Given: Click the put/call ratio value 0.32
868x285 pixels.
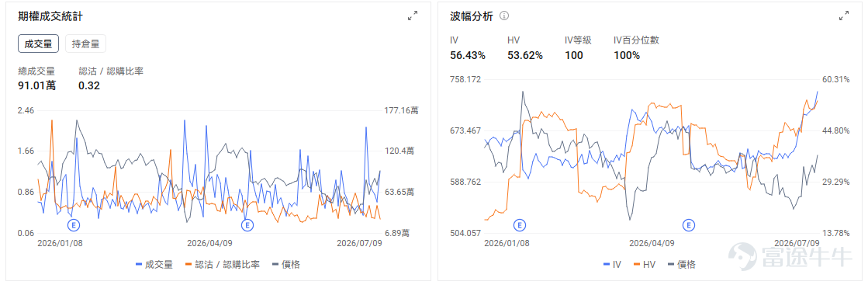Looking at the screenshot, I should tap(89, 85).
